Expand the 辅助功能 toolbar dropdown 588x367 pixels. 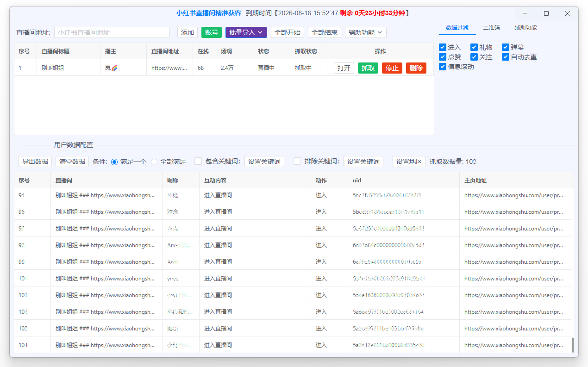366,32
